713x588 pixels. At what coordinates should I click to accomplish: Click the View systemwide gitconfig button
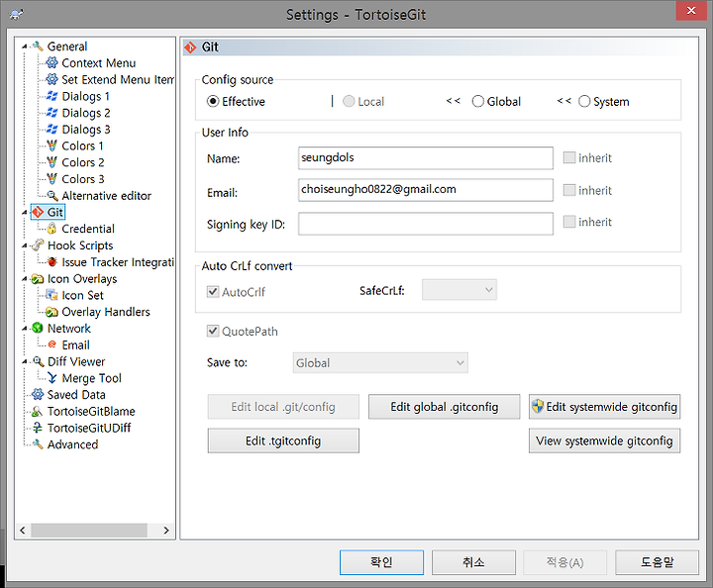coord(605,441)
